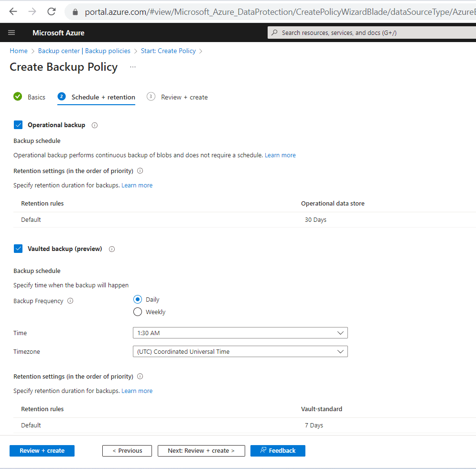Open Learn more link about operational backup schedule

(x=280, y=155)
